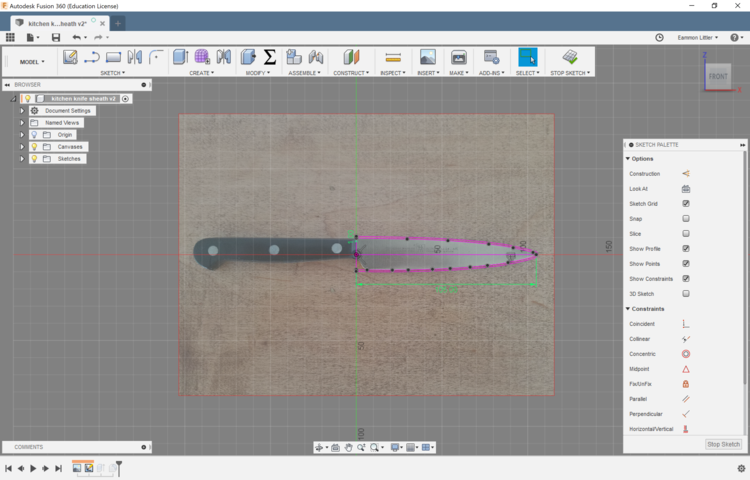Open the CONSTRUCT menu

coord(351,73)
